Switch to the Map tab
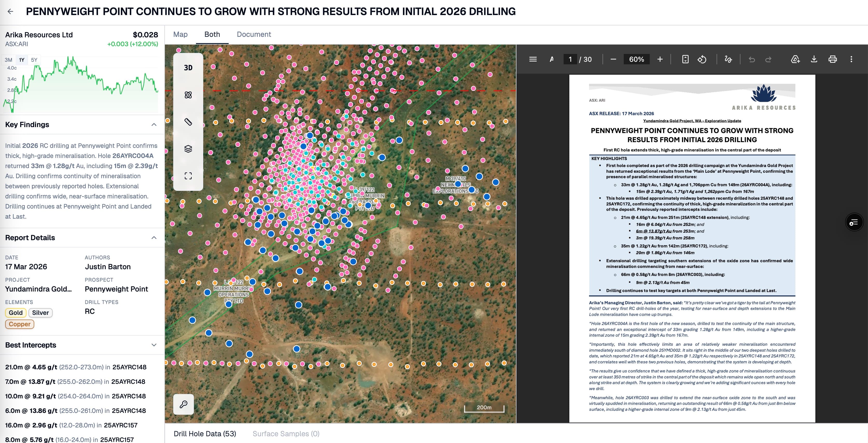The width and height of the screenshot is (868, 443). click(180, 34)
